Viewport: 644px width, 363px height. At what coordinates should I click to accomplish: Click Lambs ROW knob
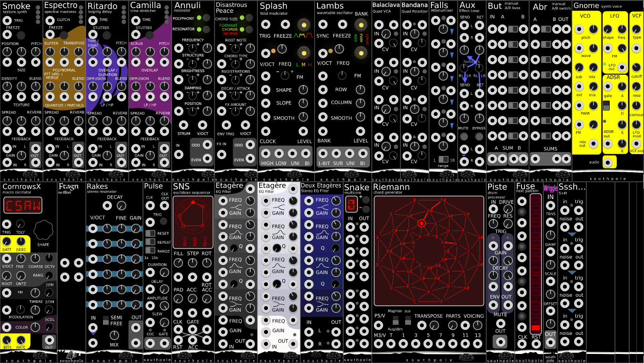tap(360, 89)
